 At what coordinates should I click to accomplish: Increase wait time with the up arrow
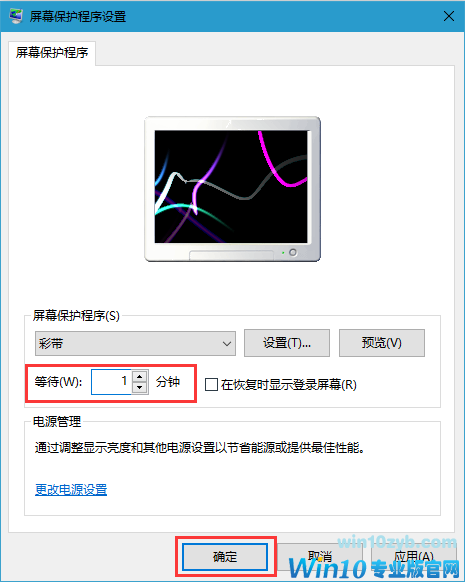(x=140, y=376)
